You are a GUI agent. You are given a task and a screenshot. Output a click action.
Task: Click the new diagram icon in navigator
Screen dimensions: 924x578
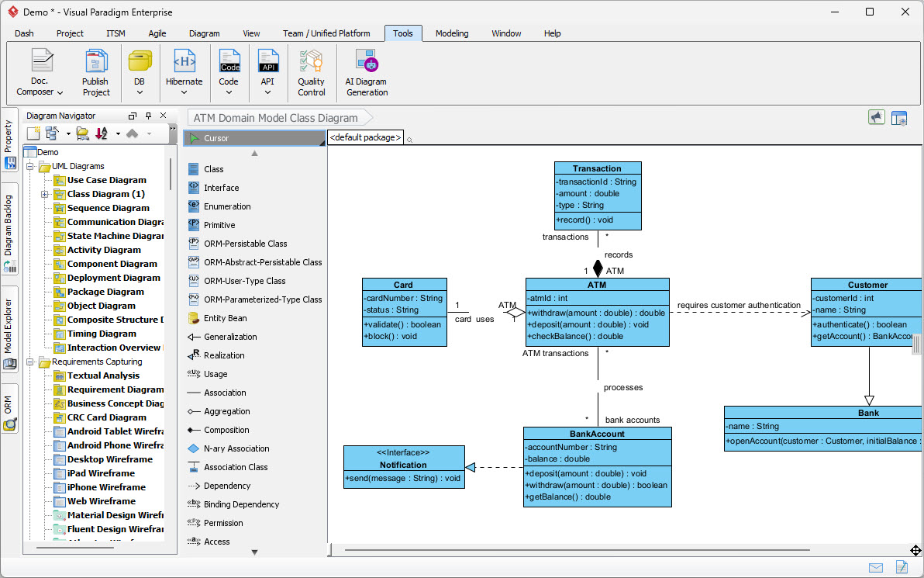pyautogui.click(x=33, y=134)
